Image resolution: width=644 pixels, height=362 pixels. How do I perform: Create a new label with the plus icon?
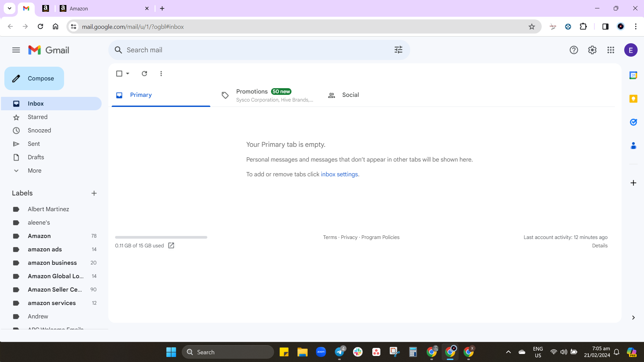[94, 193]
